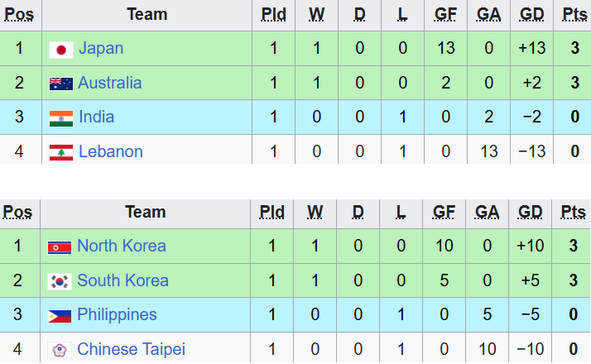Click the GD header in first table
Image resolution: width=591 pixels, height=364 pixels.
tap(532, 15)
